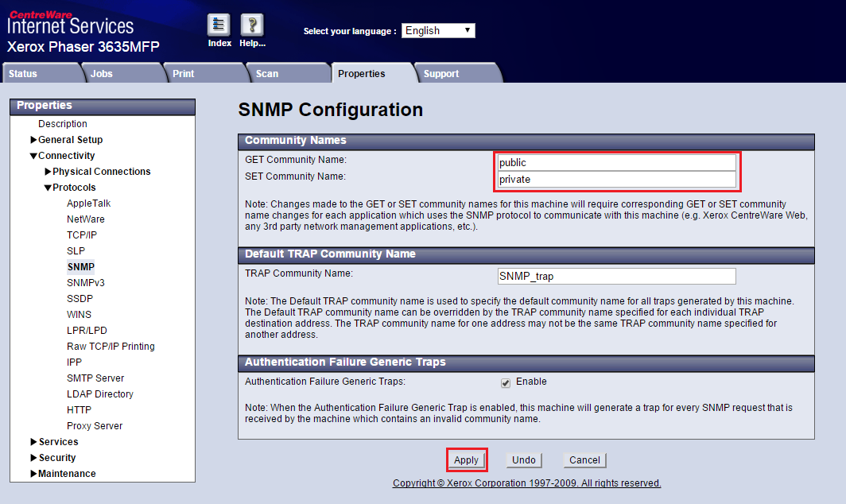Expand the Maintenance tree node

pyautogui.click(x=34, y=474)
